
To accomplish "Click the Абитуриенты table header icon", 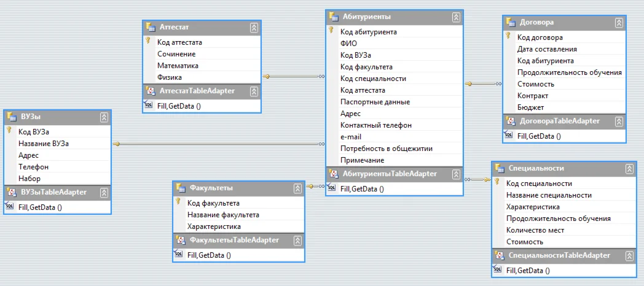I will 334,17.
